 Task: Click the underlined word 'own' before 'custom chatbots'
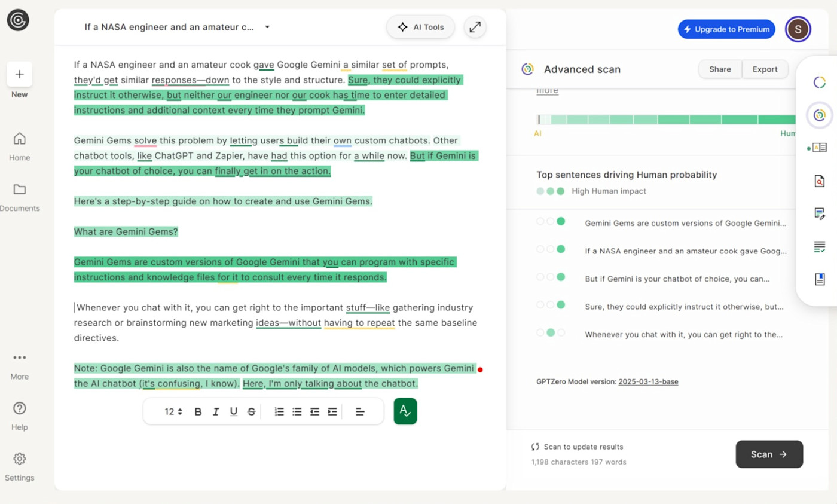point(343,141)
